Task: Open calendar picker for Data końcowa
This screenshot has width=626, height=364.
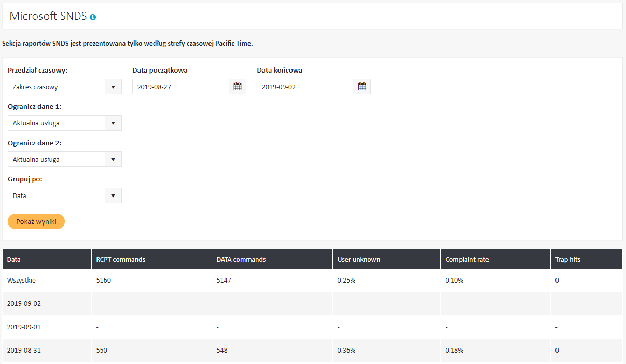Action: [362, 87]
